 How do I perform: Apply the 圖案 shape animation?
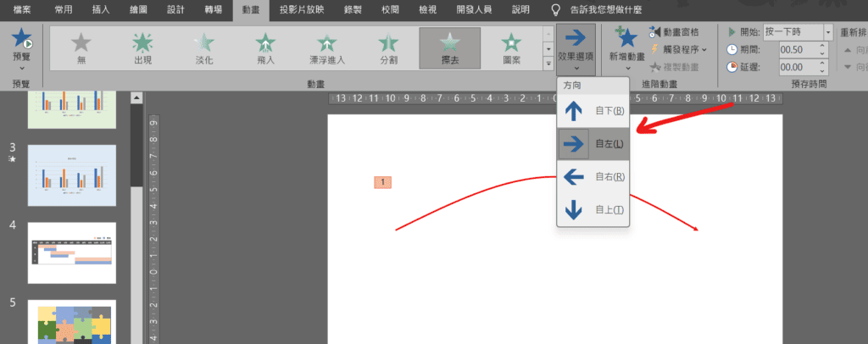click(x=511, y=48)
